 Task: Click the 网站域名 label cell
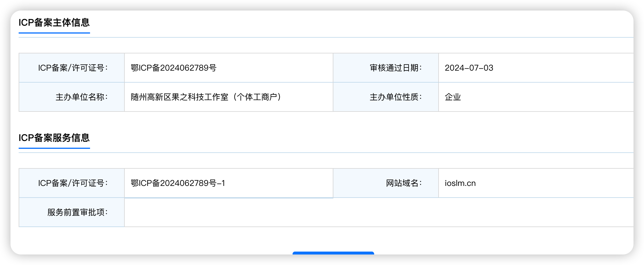386,183
